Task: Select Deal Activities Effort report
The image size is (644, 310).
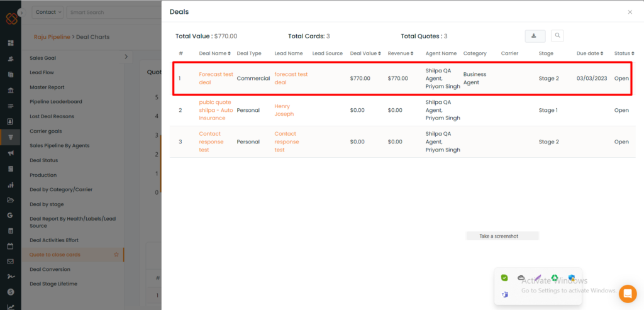Action: (x=54, y=240)
